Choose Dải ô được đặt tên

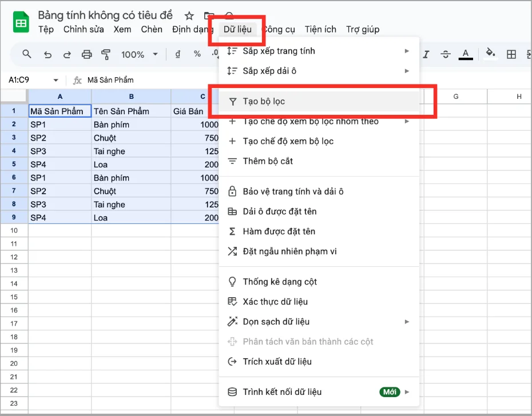[319, 211]
